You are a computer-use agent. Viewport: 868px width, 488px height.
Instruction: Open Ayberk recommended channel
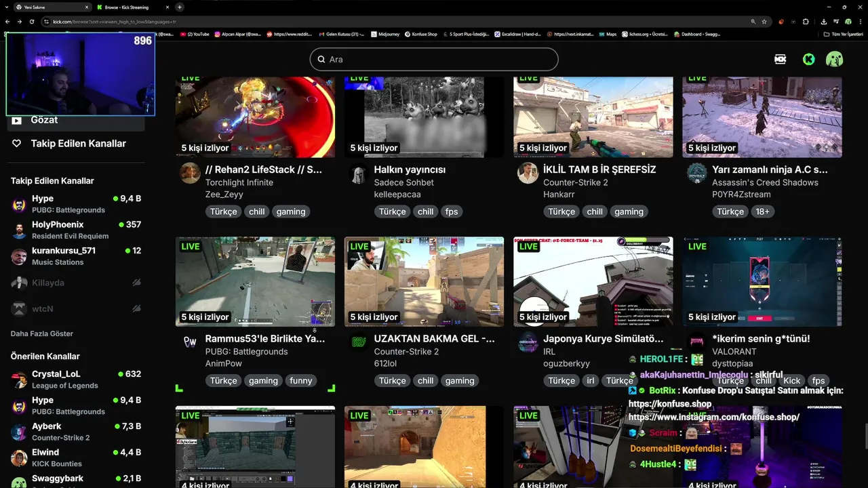pyautogui.click(x=76, y=432)
